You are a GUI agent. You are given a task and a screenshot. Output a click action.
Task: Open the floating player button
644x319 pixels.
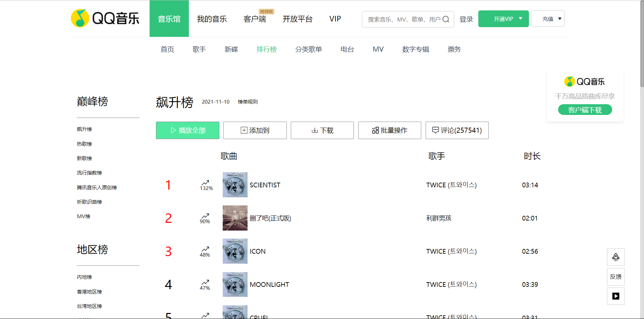(x=615, y=296)
